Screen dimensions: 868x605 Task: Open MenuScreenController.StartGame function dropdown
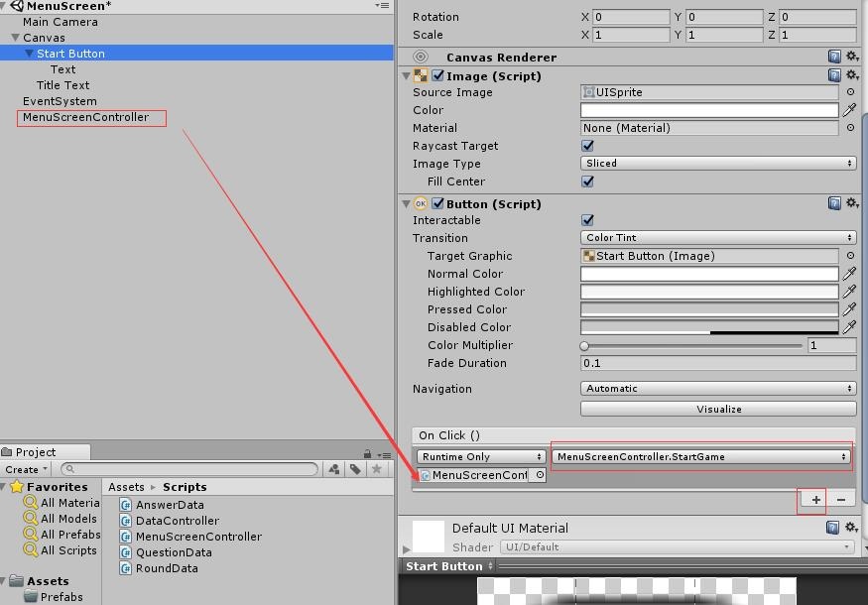coord(700,456)
